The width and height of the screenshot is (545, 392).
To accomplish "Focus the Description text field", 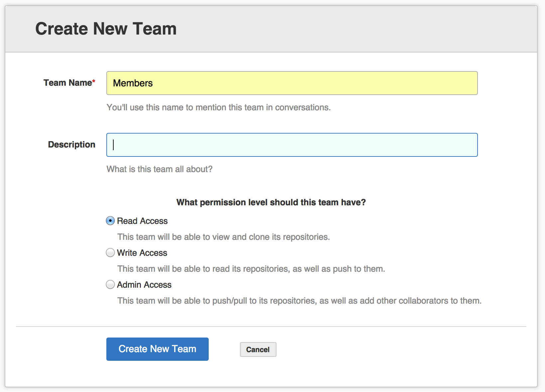I will pos(292,145).
